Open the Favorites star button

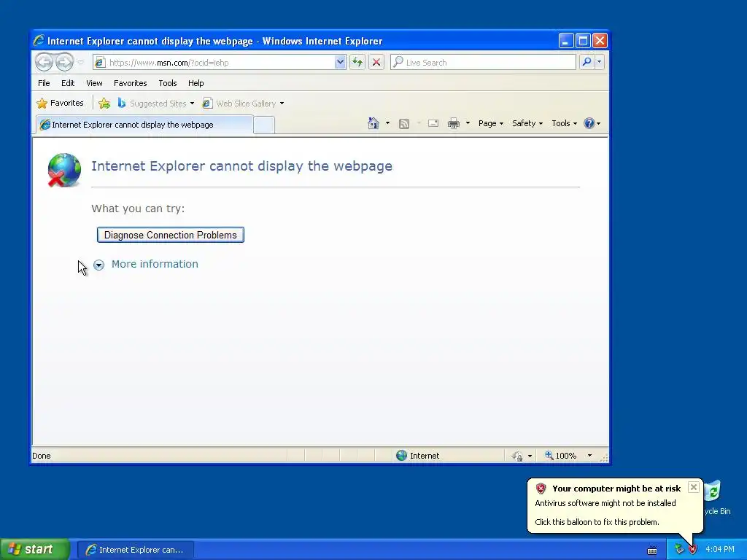click(60, 103)
